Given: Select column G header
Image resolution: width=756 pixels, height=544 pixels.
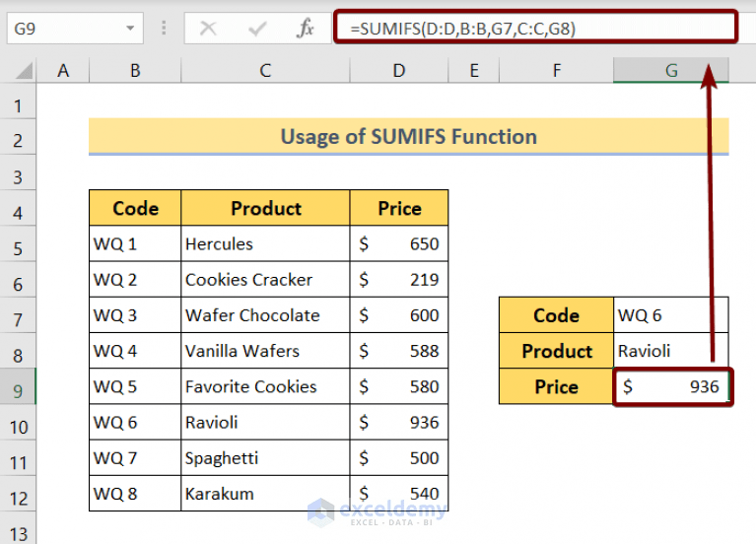Looking at the screenshot, I should tap(671, 70).
